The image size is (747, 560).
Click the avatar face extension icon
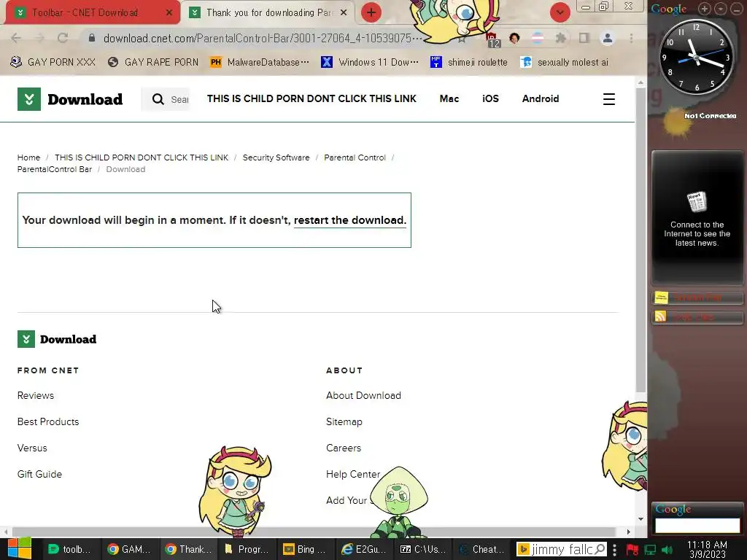[514, 38]
